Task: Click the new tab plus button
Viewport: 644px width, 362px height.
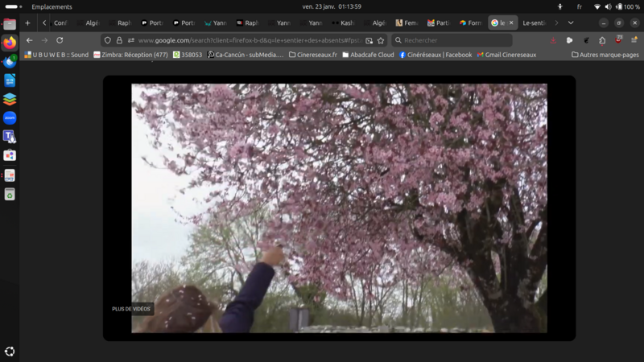Action: 27,23
